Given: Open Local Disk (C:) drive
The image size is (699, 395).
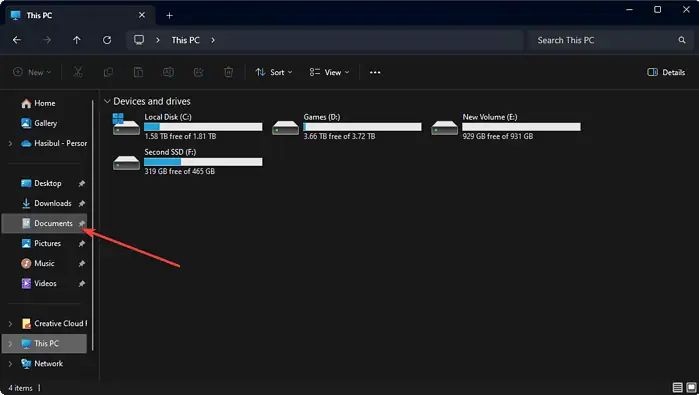Looking at the screenshot, I should (x=187, y=126).
